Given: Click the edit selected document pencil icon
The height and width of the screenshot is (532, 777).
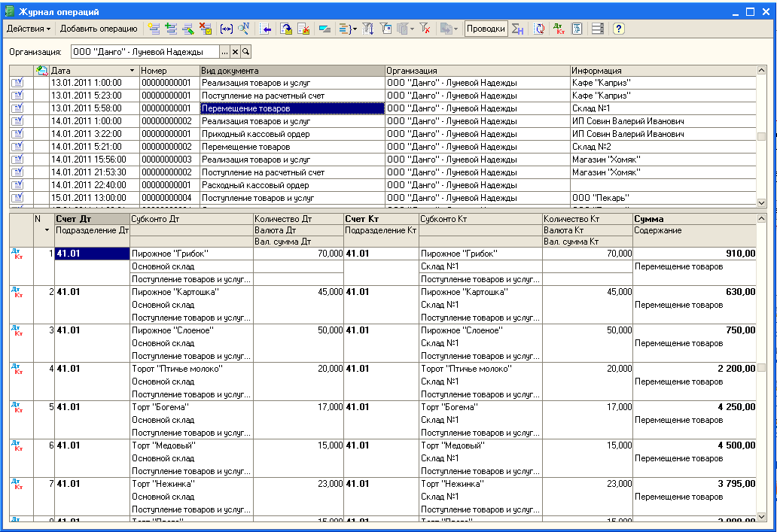Looking at the screenshot, I should click(188, 29).
